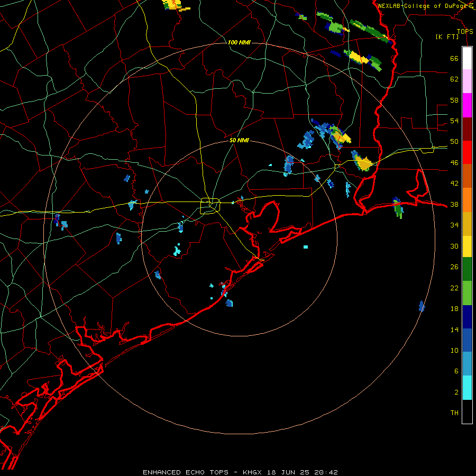Click the dark orange legend swatch
Viewport: 476px width, 476px height.
[x=467, y=176]
